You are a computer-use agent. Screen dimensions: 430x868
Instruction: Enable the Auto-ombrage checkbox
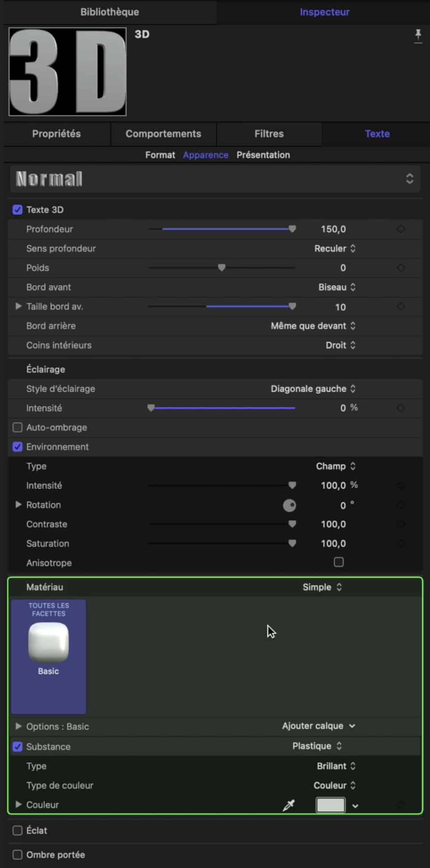pyautogui.click(x=17, y=427)
